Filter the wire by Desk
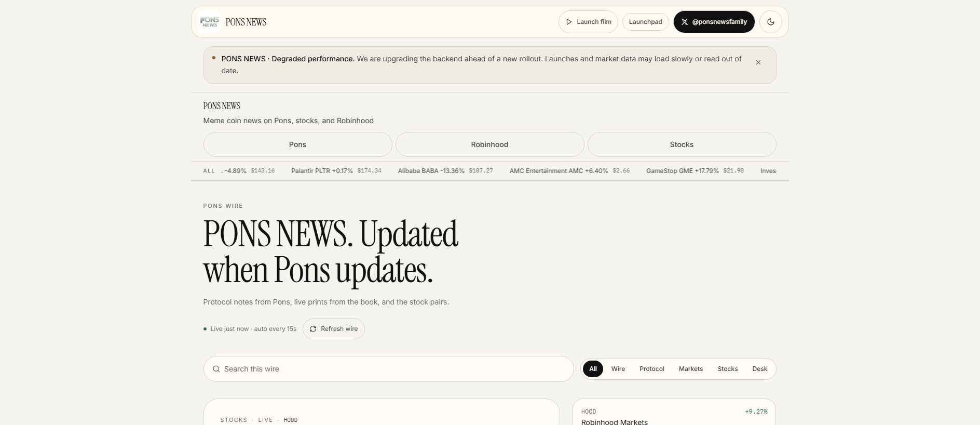This screenshot has height=425, width=980. (x=759, y=369)
